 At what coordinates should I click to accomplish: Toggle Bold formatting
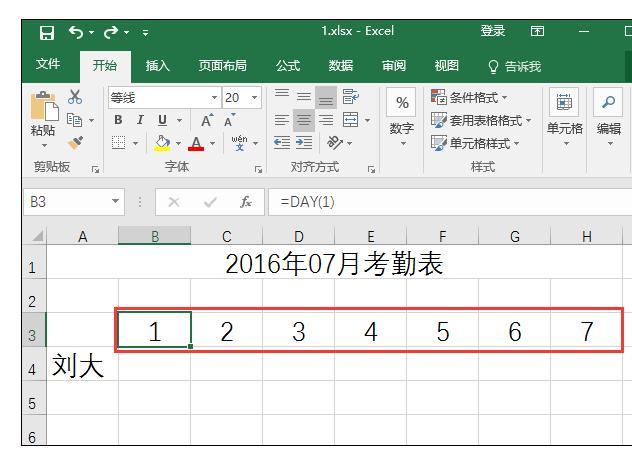[x=118, y=120]
